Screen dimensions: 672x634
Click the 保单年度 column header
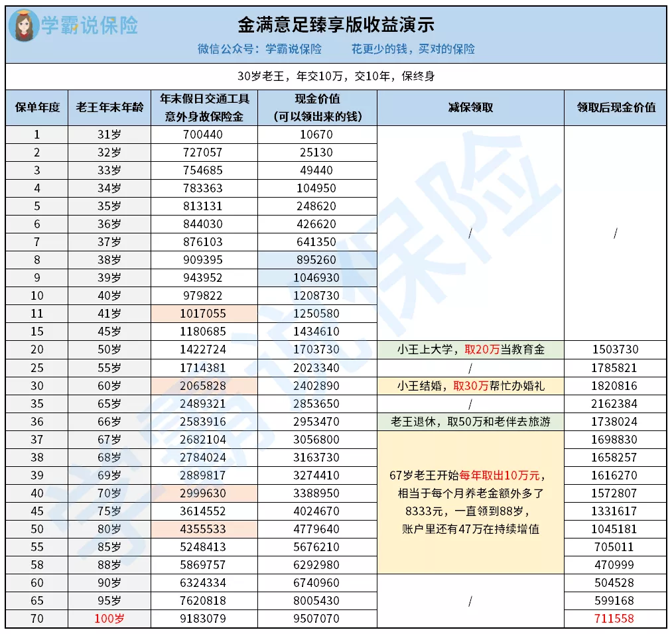tap(37, 107)
